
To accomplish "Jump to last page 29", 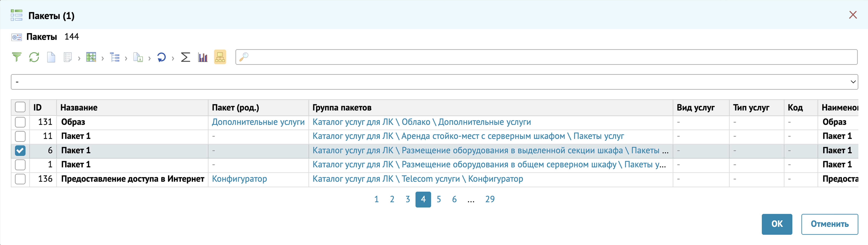I will coord(490,199).
